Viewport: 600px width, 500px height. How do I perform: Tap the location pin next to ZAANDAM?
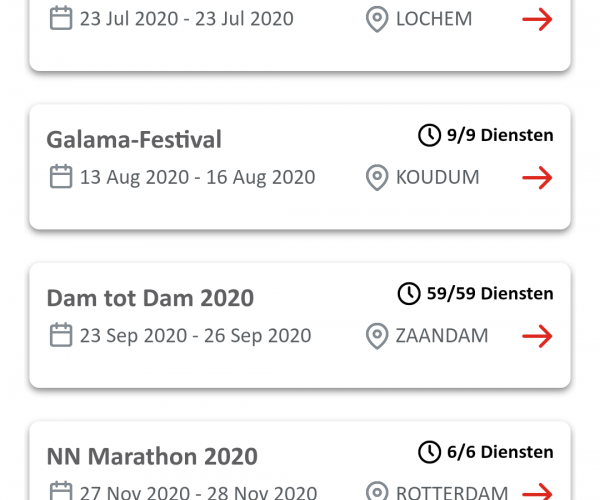(x=377, y=336)
